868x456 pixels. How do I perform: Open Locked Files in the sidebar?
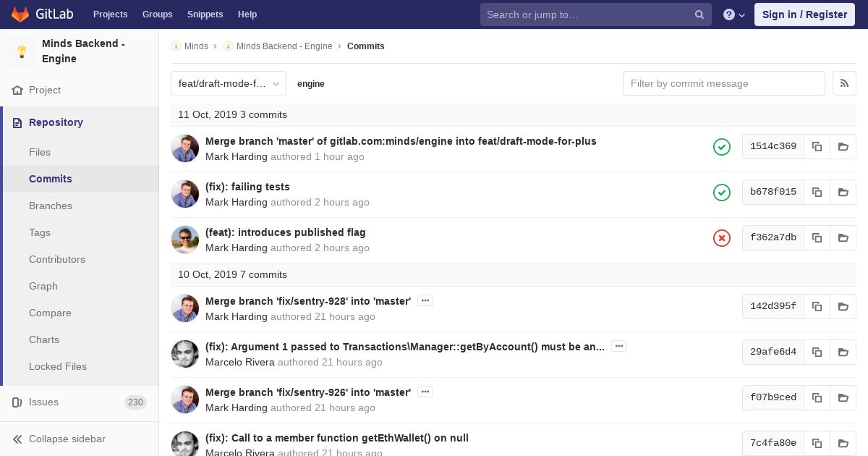[58, 366]
